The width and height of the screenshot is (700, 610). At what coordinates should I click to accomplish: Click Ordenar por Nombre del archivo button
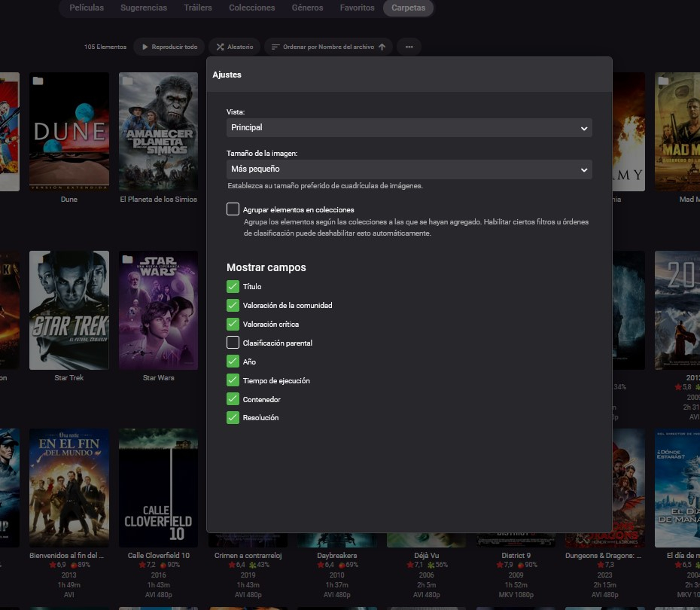pos(328,47)
